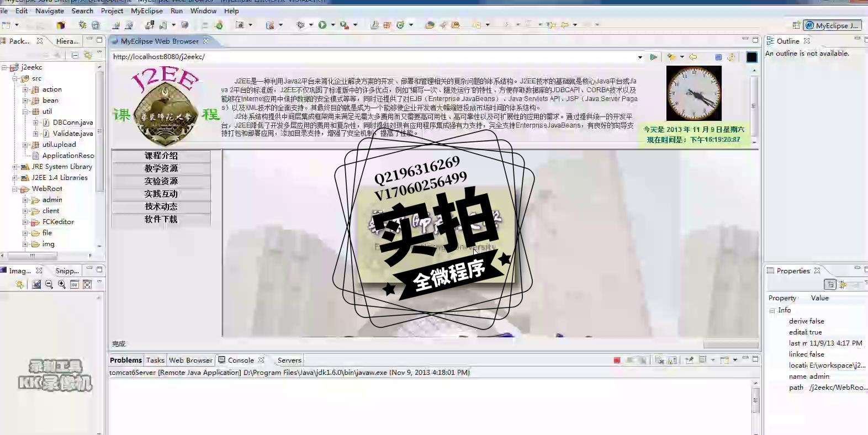Click the MyEclipse Java perspective button

pos(832,25)
